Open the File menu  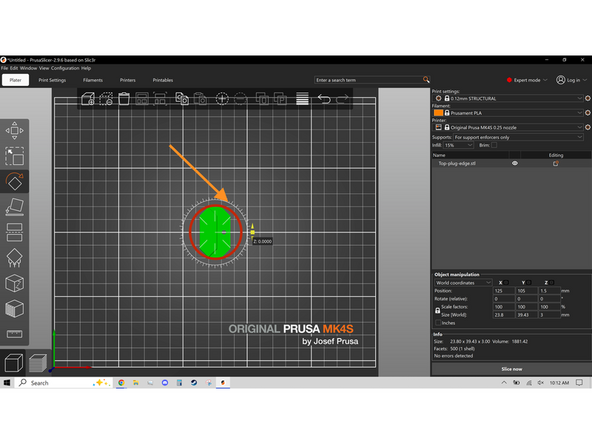(x=4, y=68)
